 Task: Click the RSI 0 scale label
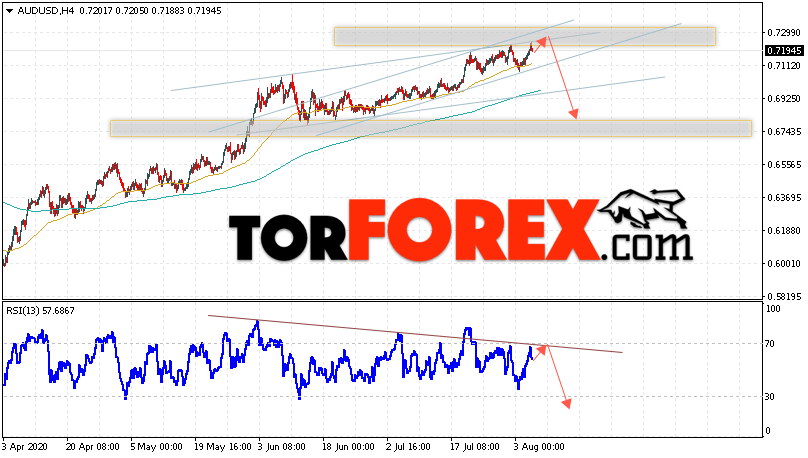tap(768, 431)
